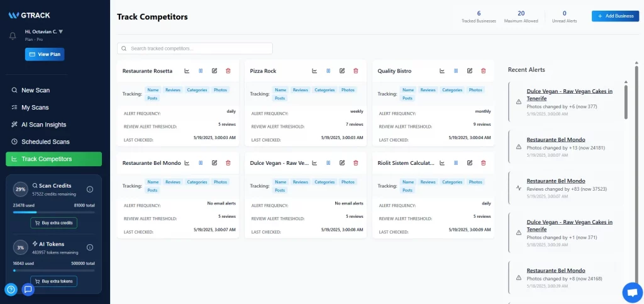Open chart for Riolit Sistem Calculat card
Viewport: 644px width, 304px height.
tap(442, 162)
